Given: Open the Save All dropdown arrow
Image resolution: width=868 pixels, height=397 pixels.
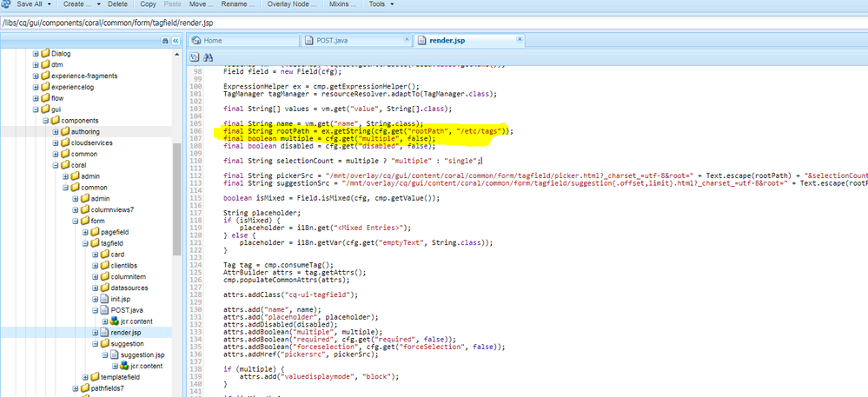Looking at the screenshot, I should point(50,4).
